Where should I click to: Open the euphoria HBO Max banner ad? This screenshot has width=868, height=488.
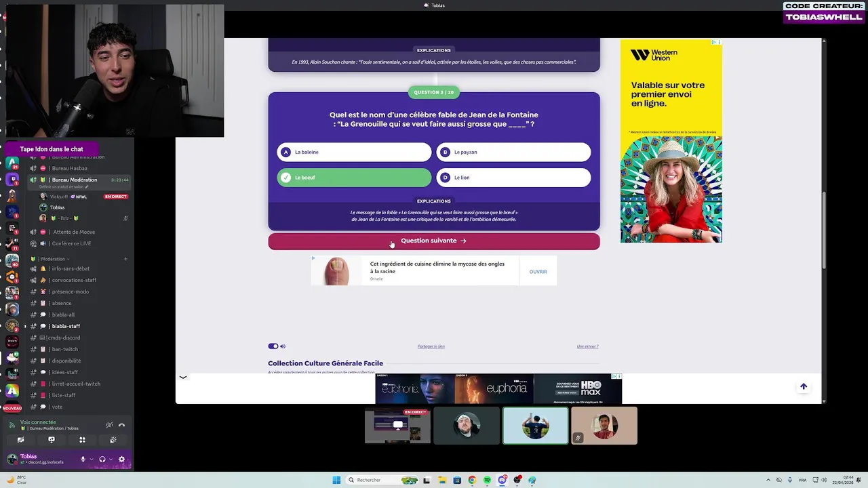coord(498,389)
